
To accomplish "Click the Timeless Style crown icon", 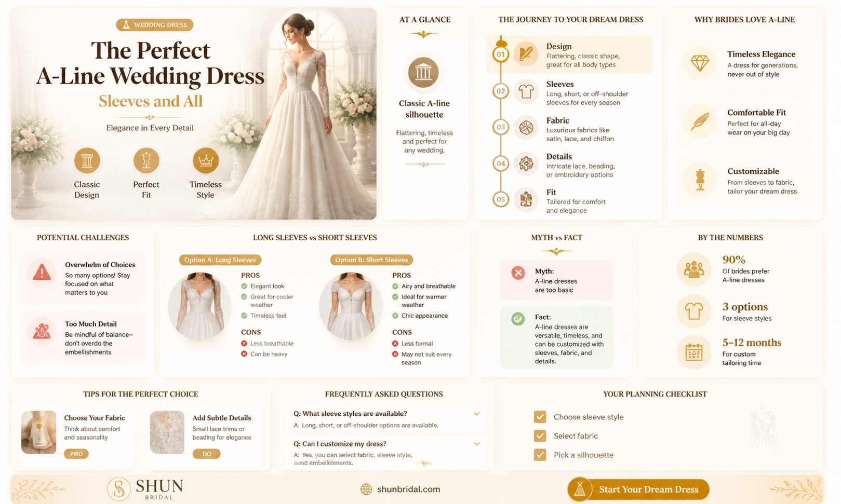I will (x=206, y=160).
